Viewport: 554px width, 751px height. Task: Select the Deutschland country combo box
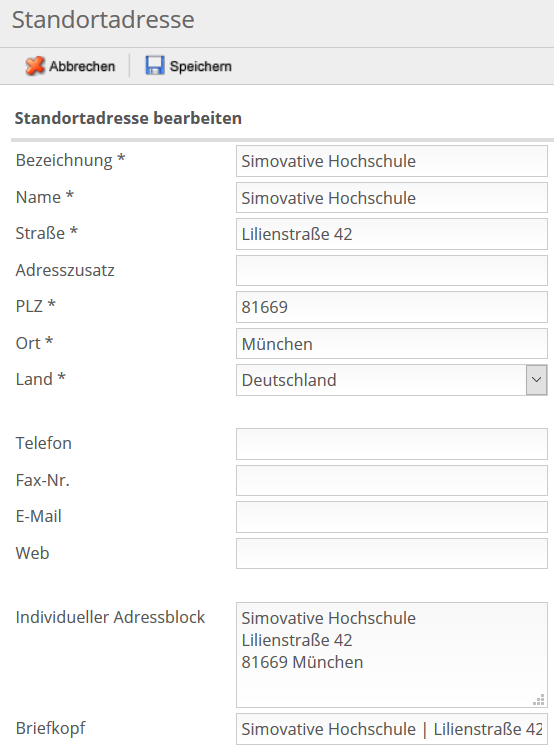(392, 380)
